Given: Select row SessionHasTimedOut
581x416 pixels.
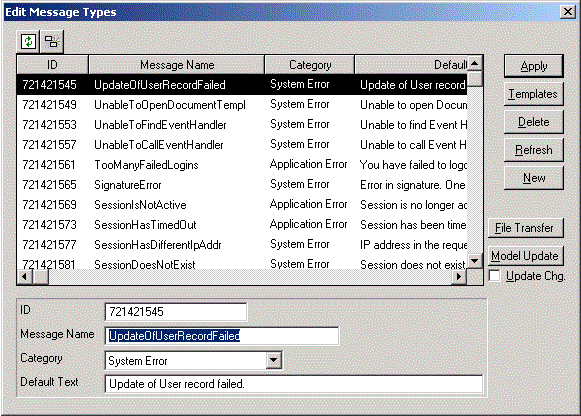Looking at the screenshot, I should (242, 225).
